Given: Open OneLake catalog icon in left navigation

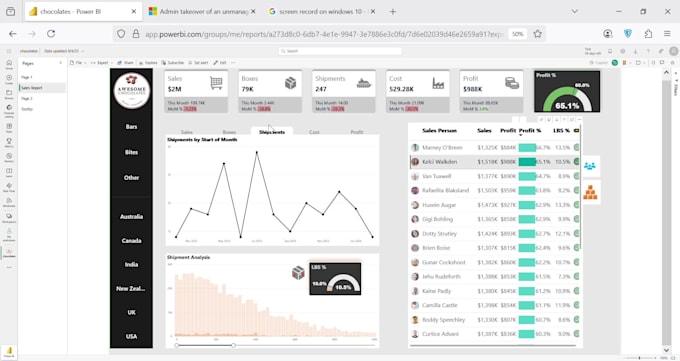Looking at the screenshot, I should click(9, 111).
